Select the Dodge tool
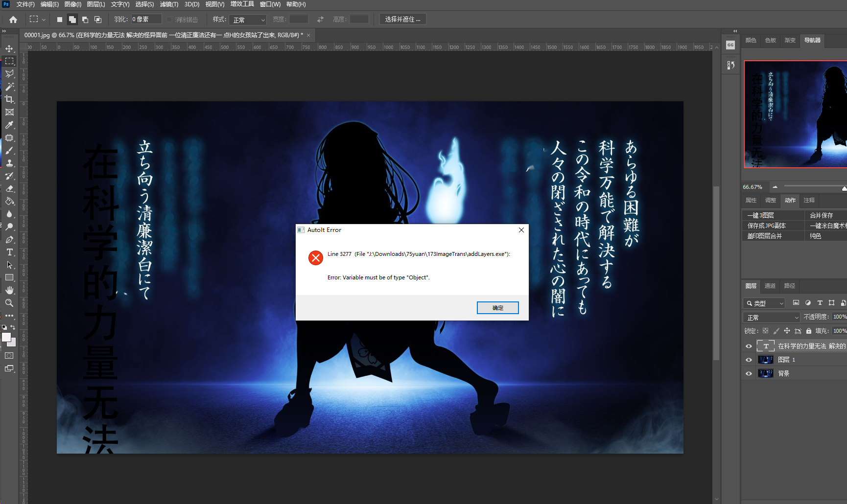This screenshot has width=847, height=504. 9,227
